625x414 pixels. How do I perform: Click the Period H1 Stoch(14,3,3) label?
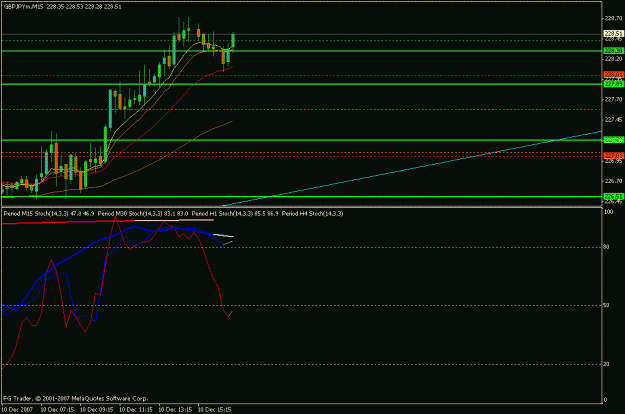(x=222, y=214)
